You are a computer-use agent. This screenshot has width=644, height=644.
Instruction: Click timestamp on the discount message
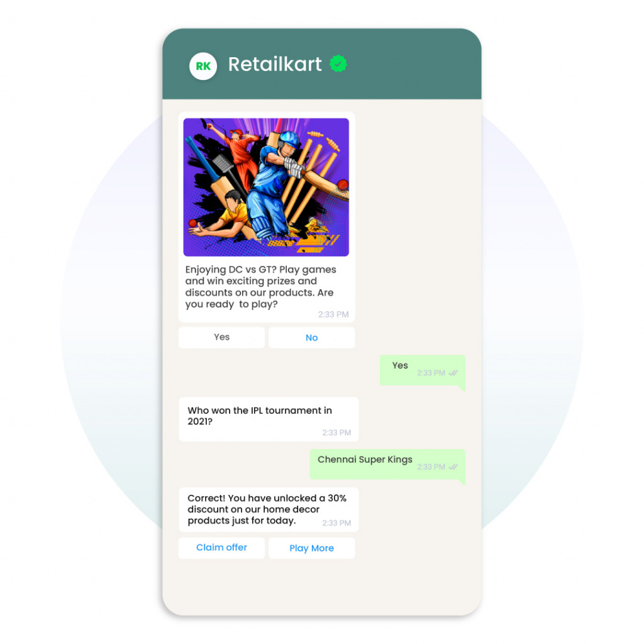pyautogui.click(x=336, y=523)
